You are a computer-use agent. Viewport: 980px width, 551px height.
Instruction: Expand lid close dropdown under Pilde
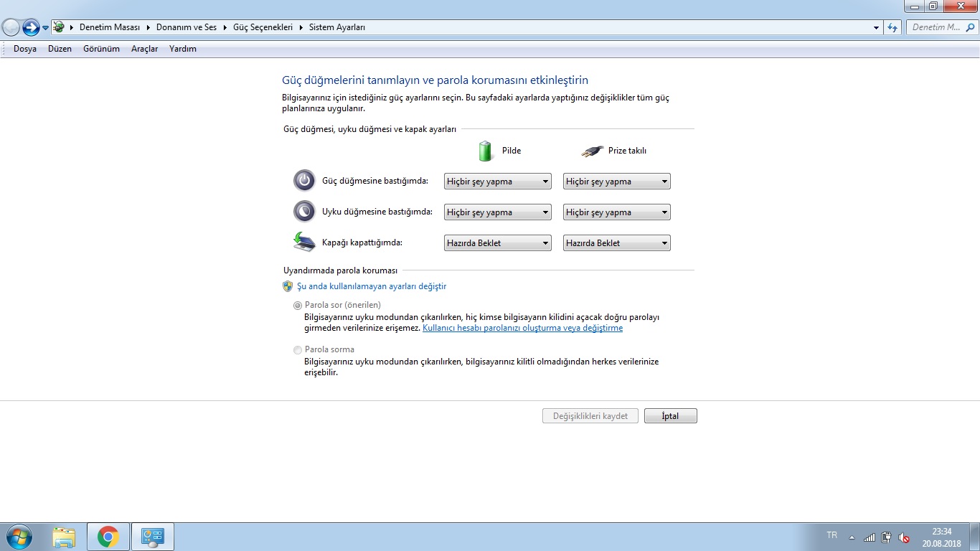coord(497,243)
